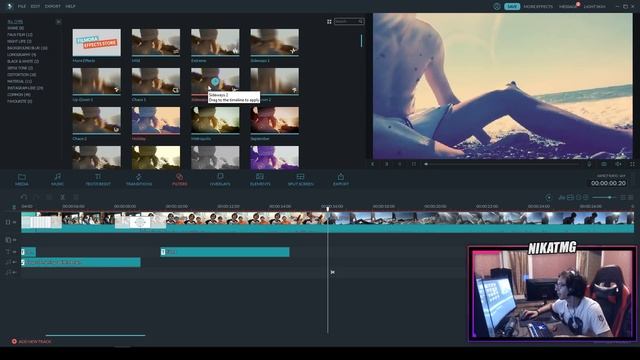Select the Chaos 2 filter thumbnail
Image resolution: width=640 pixels, height=360 pixels.
tap(97, 120)
